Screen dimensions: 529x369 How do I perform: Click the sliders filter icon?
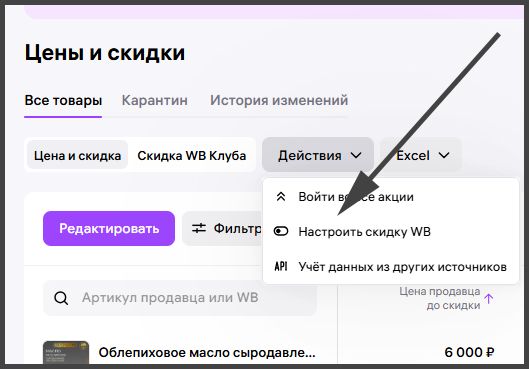pos(199,228)
